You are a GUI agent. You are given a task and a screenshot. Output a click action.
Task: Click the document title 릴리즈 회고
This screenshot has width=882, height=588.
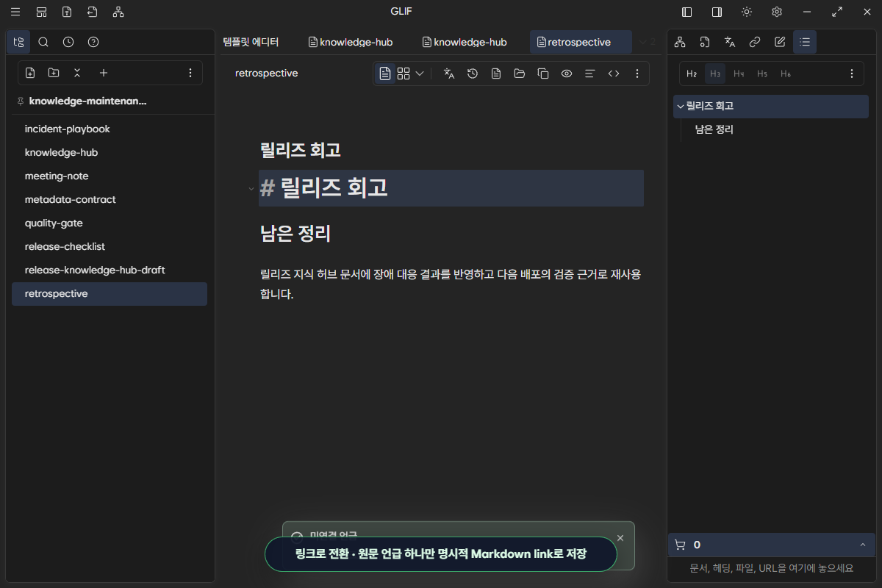pos(301,150)
